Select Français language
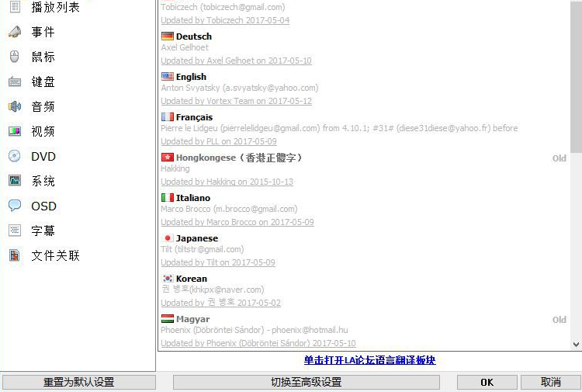Screen dimensions: 582x392 point(194,117)
